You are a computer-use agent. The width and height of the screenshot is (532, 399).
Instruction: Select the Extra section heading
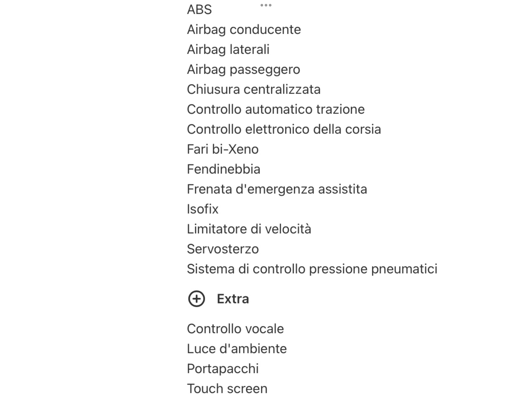(x=233, y=299)
